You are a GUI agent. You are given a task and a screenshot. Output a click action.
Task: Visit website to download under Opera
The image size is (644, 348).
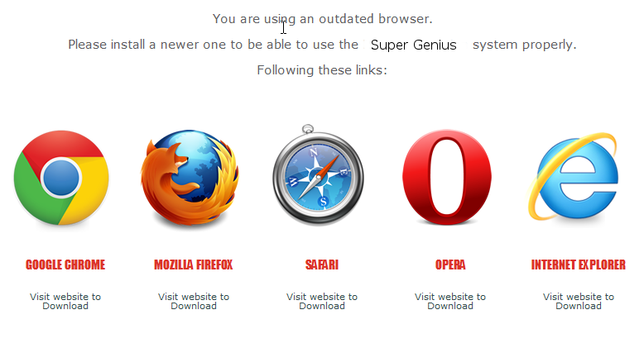450,301
